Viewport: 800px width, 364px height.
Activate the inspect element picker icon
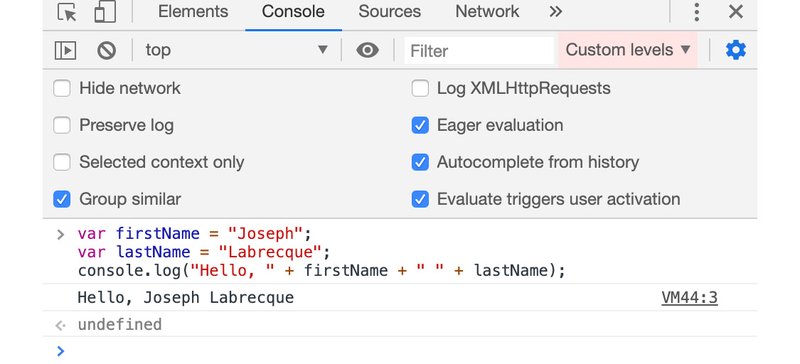pos(67,12)
